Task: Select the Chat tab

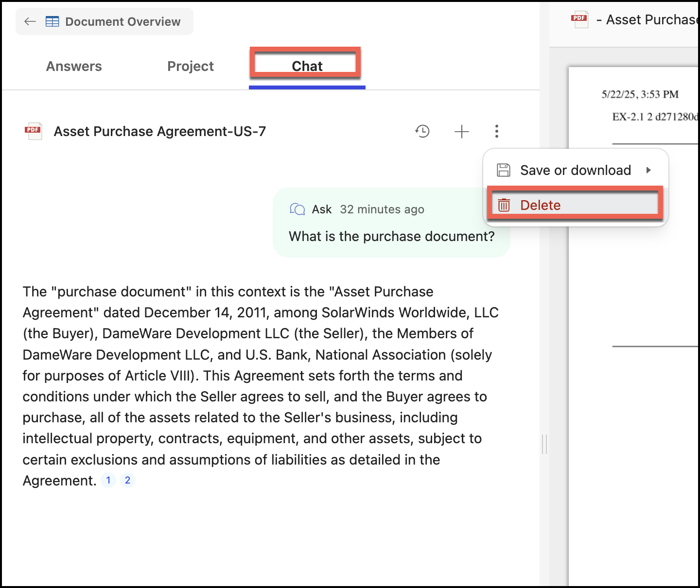Action: [x=307, y=66]
